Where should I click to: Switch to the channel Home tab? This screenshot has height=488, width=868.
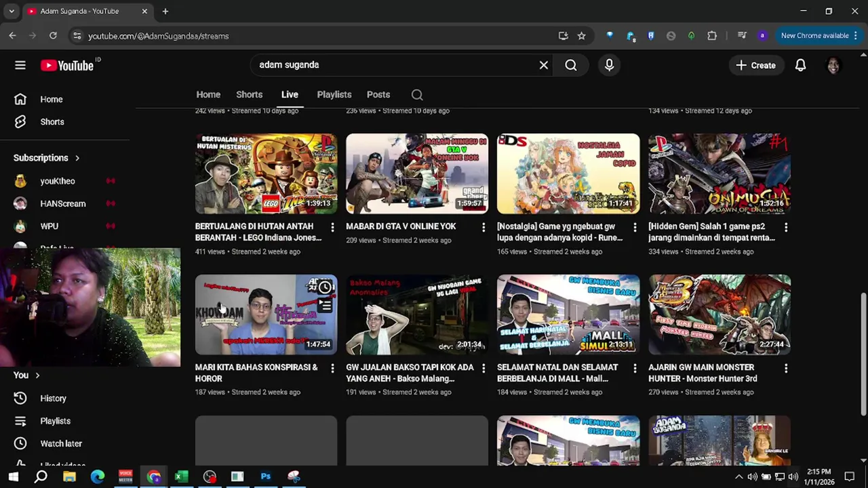208,95
